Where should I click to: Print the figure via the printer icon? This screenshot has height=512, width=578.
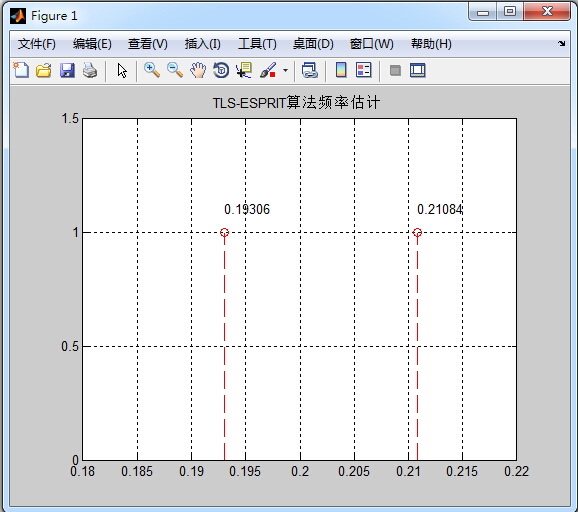click(90, 70)
